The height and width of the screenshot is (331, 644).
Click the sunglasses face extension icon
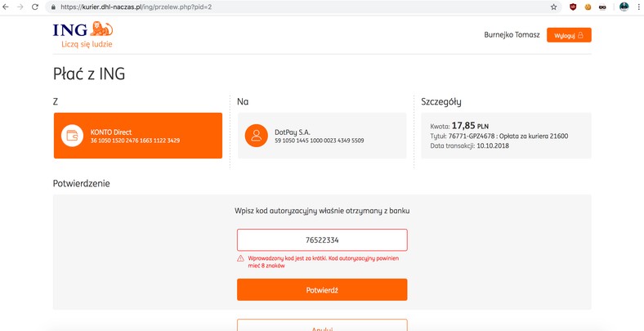pos(602,7)
